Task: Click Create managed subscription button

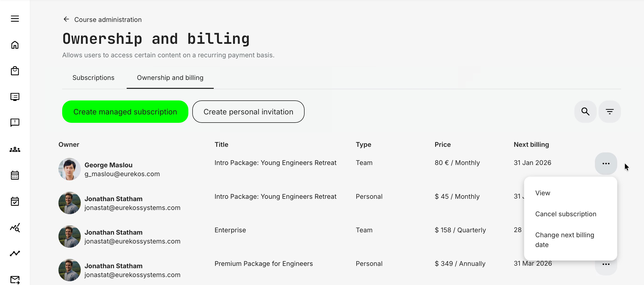Action: (x=125, y=112)
